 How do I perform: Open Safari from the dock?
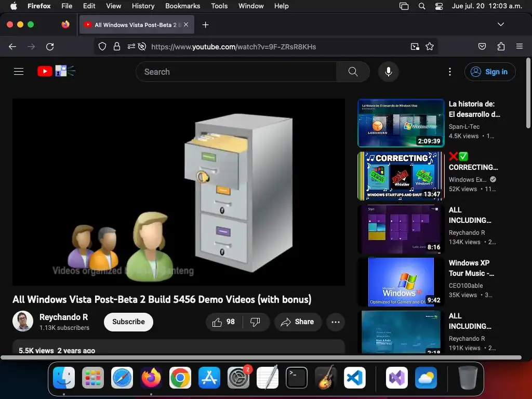(x=122, y=378)
